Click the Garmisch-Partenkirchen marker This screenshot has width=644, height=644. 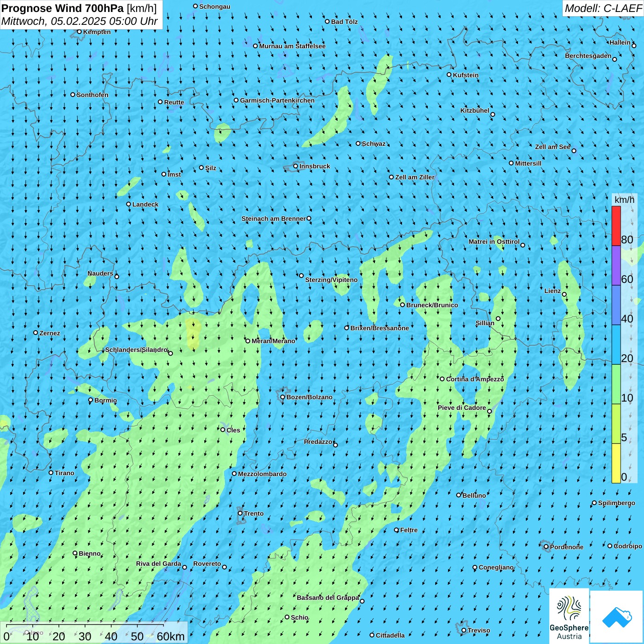236,100
